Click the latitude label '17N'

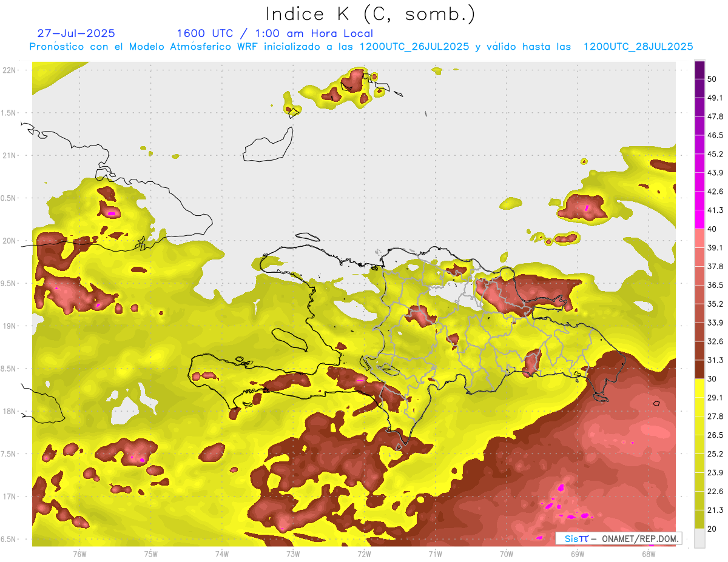tap(9, 497)
